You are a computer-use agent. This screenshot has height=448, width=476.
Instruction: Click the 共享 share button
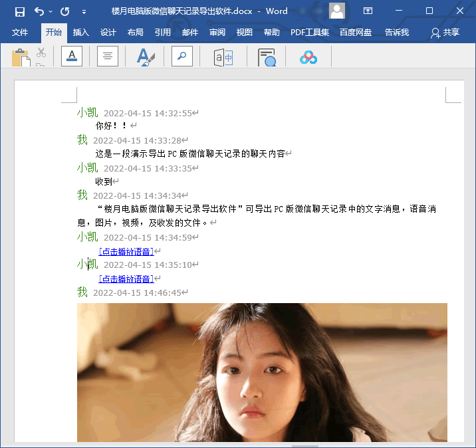445,33
